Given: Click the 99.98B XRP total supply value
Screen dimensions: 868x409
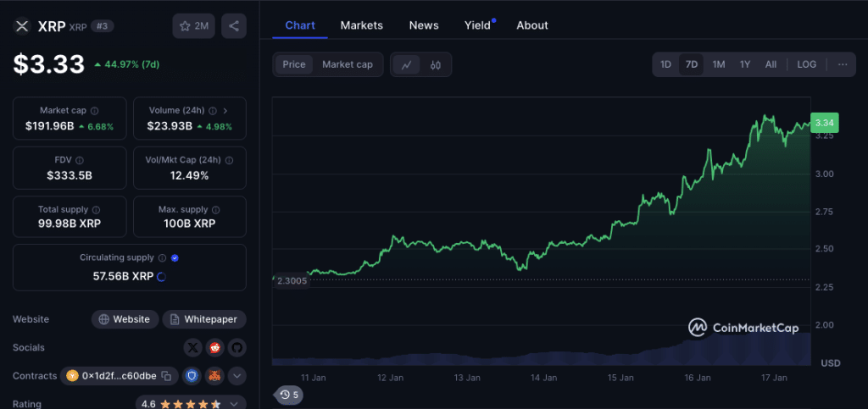Looking at the screenshot, I should coord(70,224).
